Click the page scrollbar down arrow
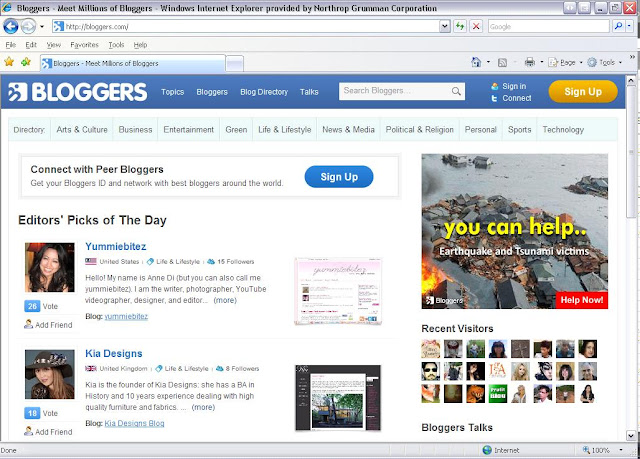Viewport: 640px width, 459px height. coord(631,435)
